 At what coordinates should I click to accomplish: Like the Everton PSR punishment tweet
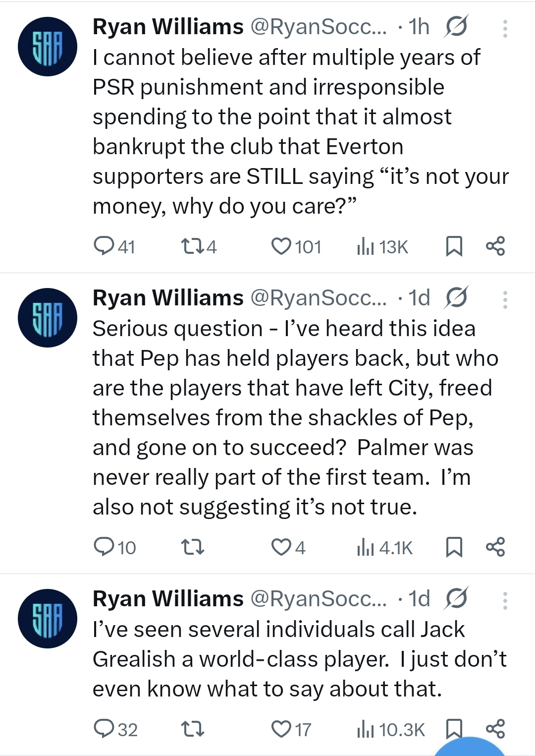click(x=281, y=246)
